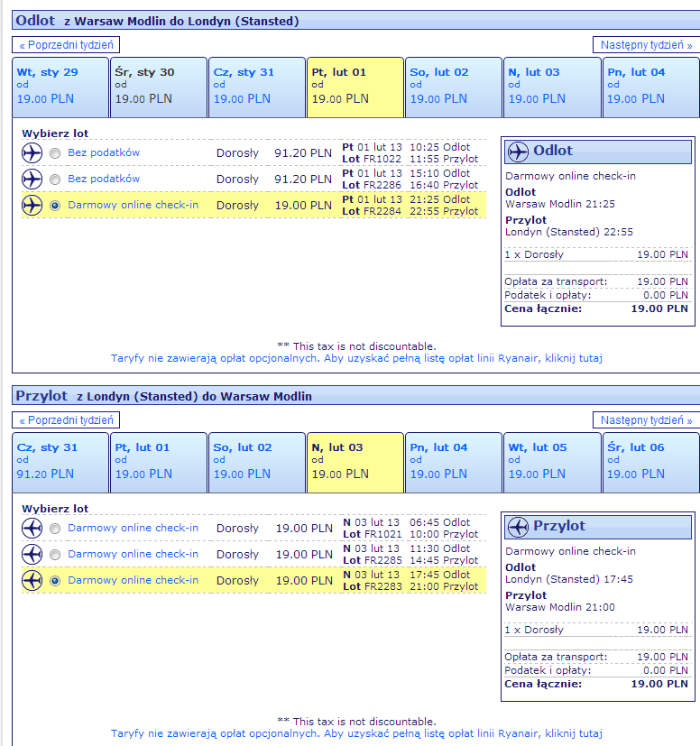Click plane icon for flight FR2284

click(32, 206)
